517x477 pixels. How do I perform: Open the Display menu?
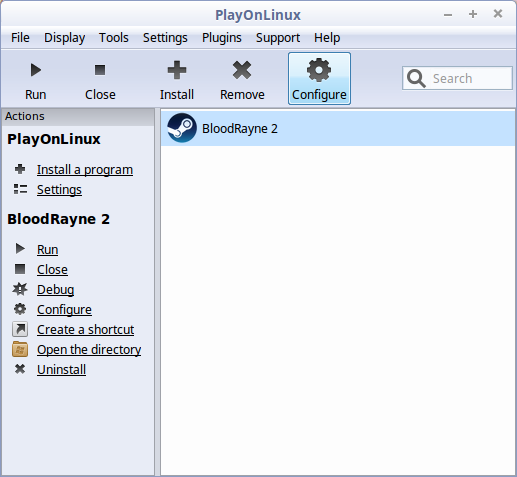65,38
